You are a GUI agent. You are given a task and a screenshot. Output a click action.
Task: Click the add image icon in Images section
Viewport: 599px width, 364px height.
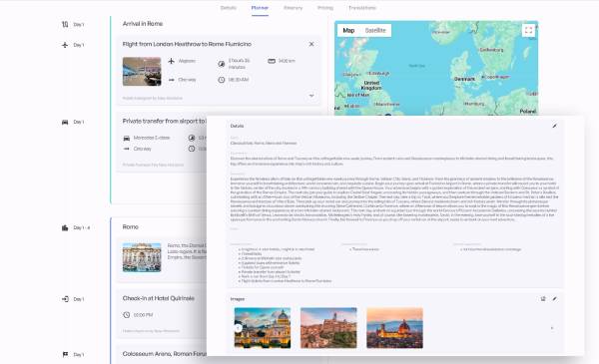[x=543, y=299]
